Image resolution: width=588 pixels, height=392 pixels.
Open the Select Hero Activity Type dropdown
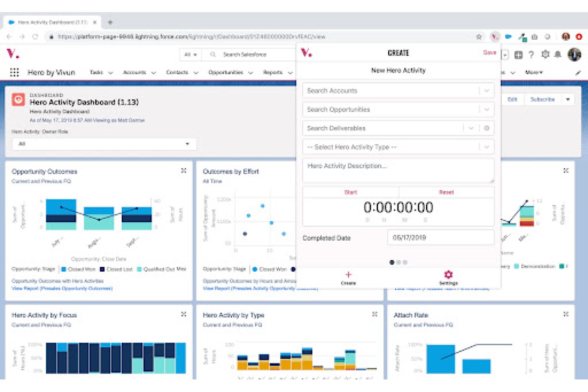click(486, 147)
